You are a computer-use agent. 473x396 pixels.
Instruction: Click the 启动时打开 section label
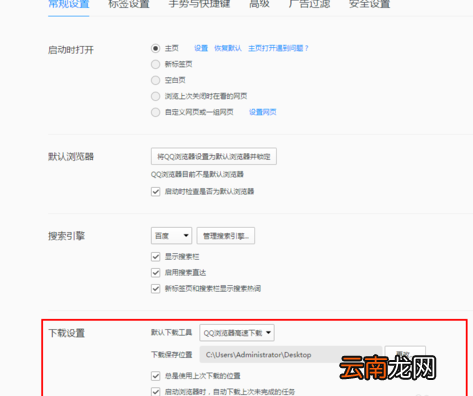coord(71,50)
